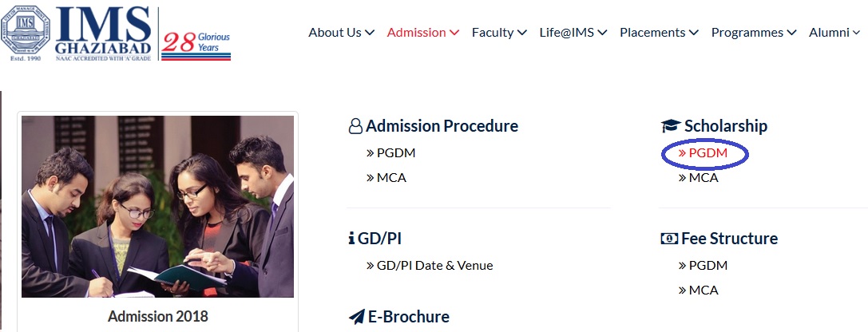Screen dimensions: 868x332
Task: Click the Scholarship graduation cap icon
Action: coord(670,126)
